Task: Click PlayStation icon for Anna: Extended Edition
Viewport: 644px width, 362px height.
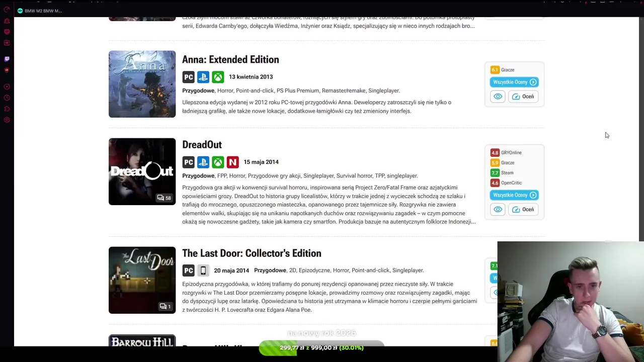Action: [x=203, y=77]
